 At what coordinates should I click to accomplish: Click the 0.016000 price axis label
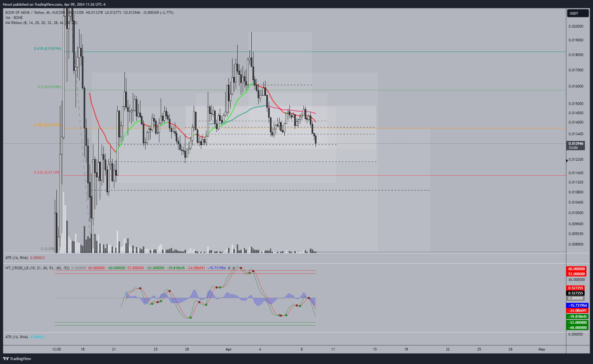click(576, 86)
